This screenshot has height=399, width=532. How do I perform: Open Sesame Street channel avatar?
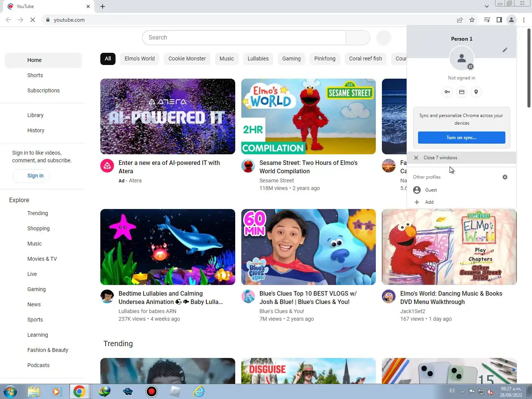coord(248,166)
